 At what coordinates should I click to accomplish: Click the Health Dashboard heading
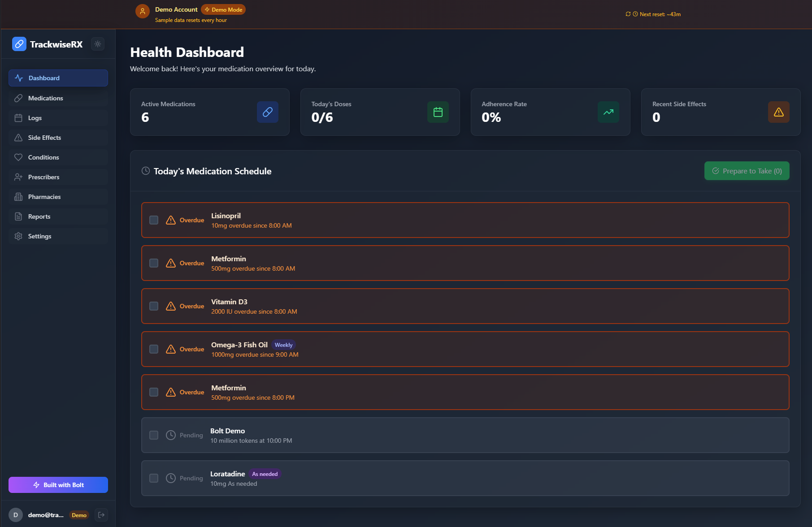click(187, 52)
